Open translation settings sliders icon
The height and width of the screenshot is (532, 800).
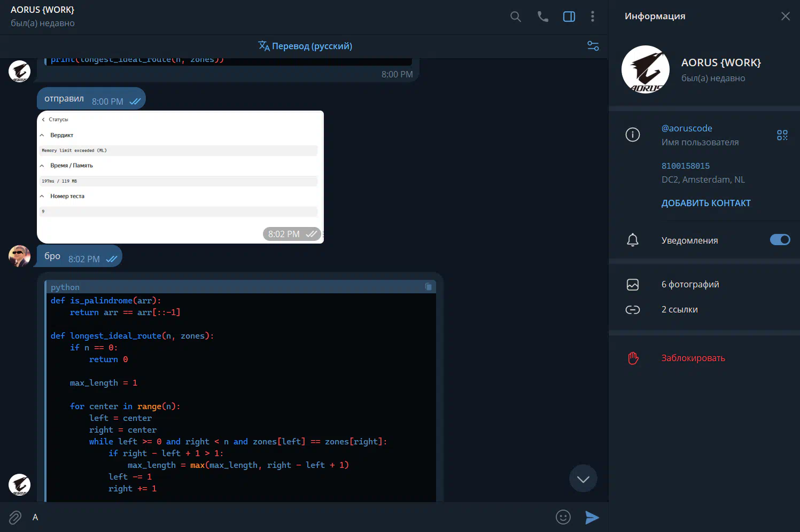coord(593,46)
